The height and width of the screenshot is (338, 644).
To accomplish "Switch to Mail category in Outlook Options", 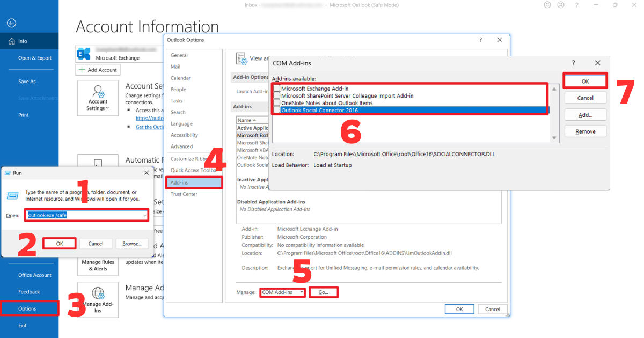I will (x=194, y=67).
